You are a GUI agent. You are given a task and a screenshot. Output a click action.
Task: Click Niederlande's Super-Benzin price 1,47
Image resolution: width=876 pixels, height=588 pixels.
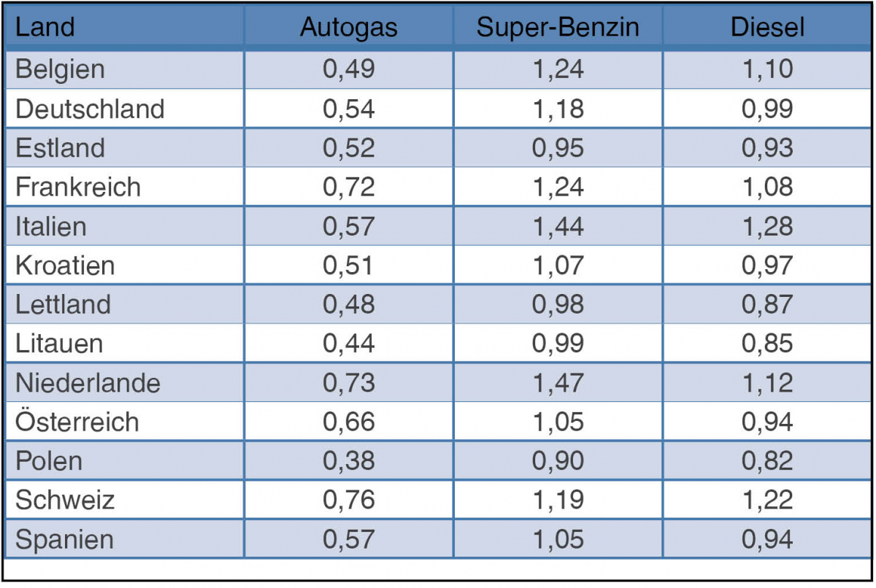[x=558, y=383]
